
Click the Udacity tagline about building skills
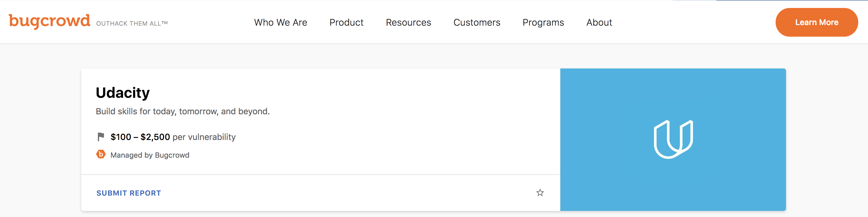point(183,112)
